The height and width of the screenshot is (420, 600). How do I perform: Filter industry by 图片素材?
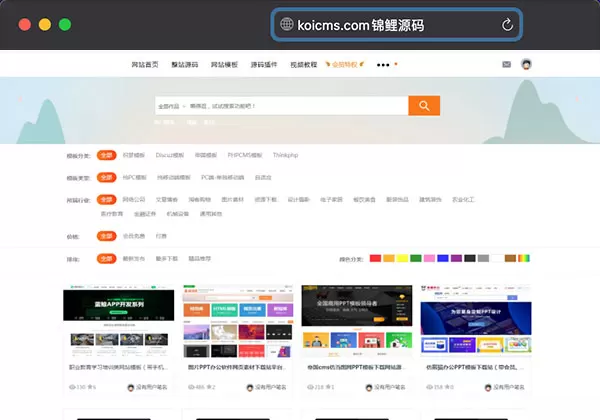point(233,200)
